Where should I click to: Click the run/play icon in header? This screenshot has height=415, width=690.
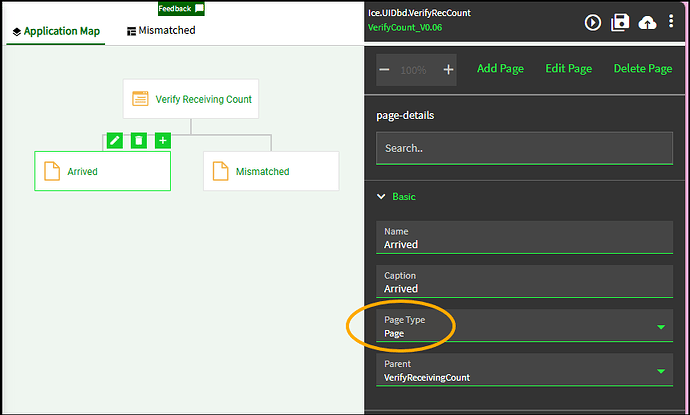coord(593,22)
